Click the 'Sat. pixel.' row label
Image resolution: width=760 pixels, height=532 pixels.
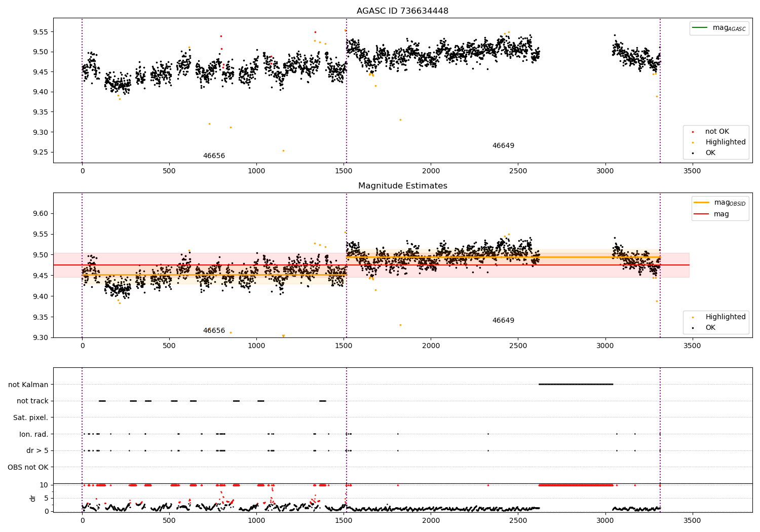[31, 417]
